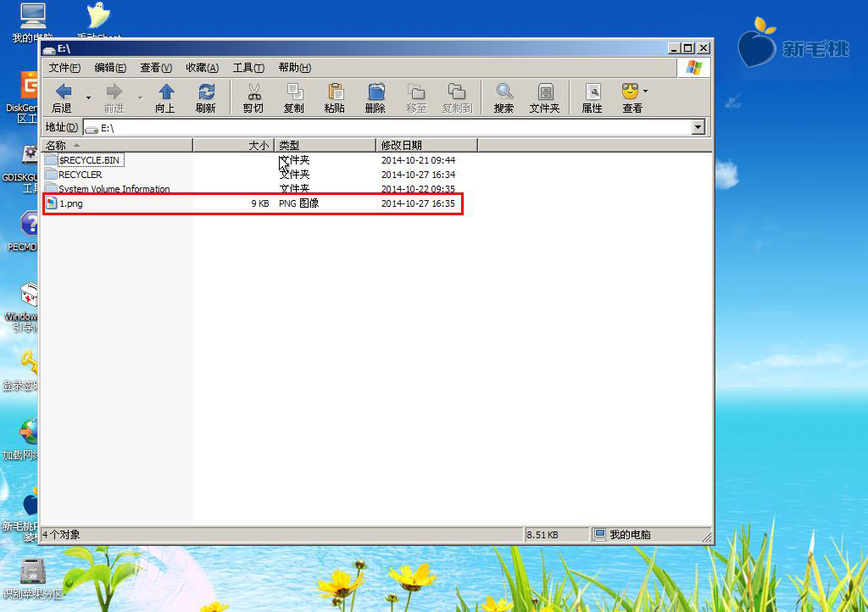Click the 8.51 KB status bar size
This screenshot has width=868, height=612.
(x=542, y=535)
